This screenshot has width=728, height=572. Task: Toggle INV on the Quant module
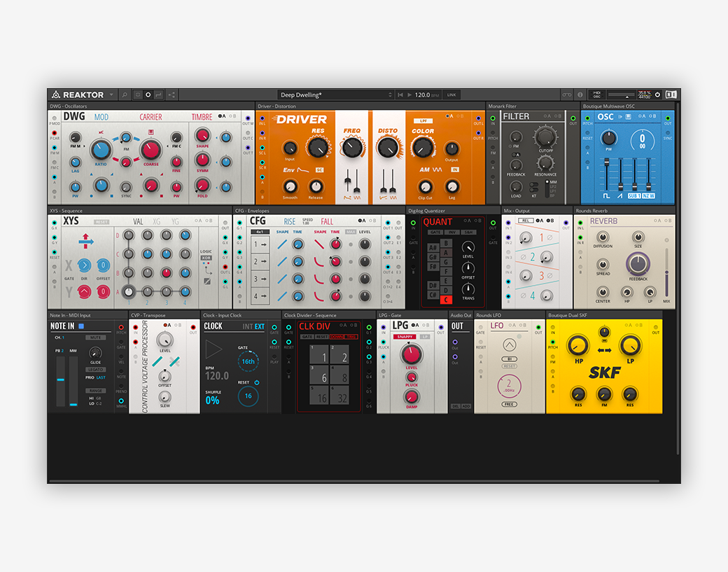(451, 232)
